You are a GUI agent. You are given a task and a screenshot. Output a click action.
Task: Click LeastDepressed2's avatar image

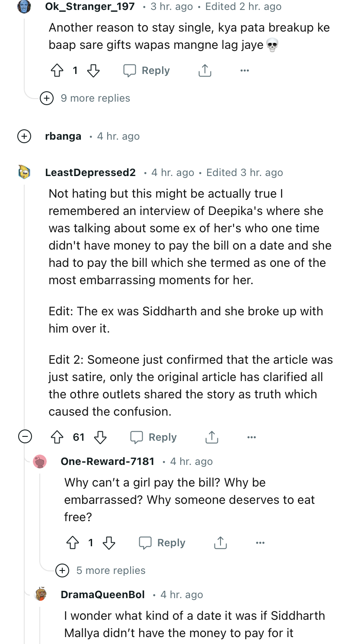coord(24,172)
